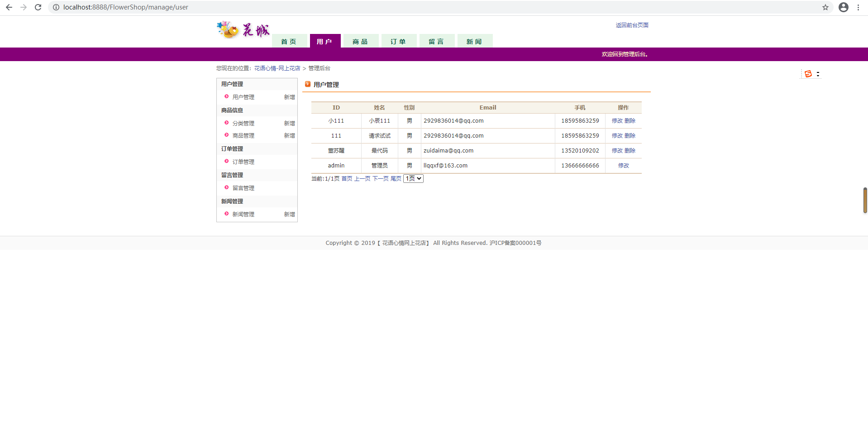
Task: Click the orange vertical scrollbar handle at right
Action: (x=865, y=200)
